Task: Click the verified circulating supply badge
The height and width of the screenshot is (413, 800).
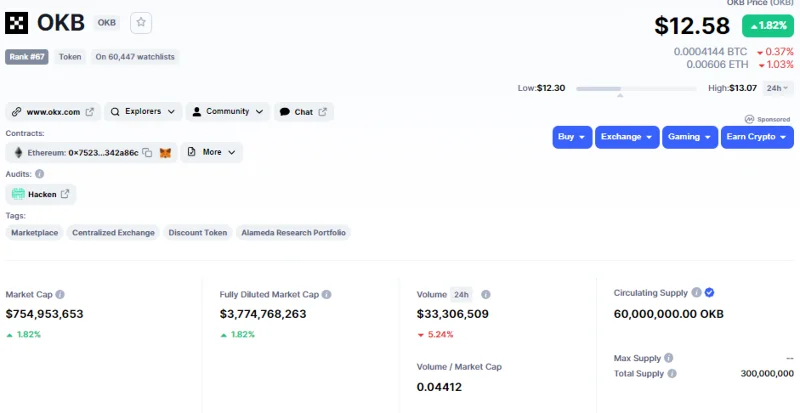Action: (710, 293)
